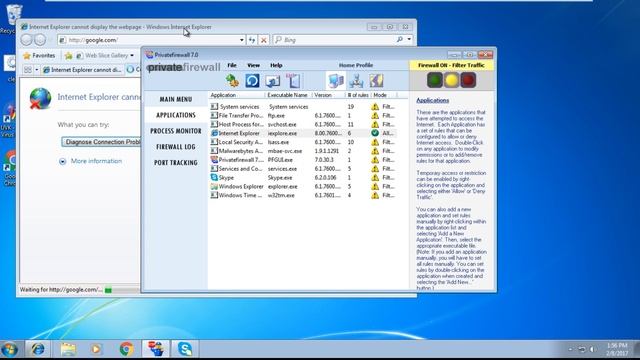Image resolution: width=640 pixels, height=360 pixels.
Task: Sort by Executable Name column header
Action: [x=288, y=95]
